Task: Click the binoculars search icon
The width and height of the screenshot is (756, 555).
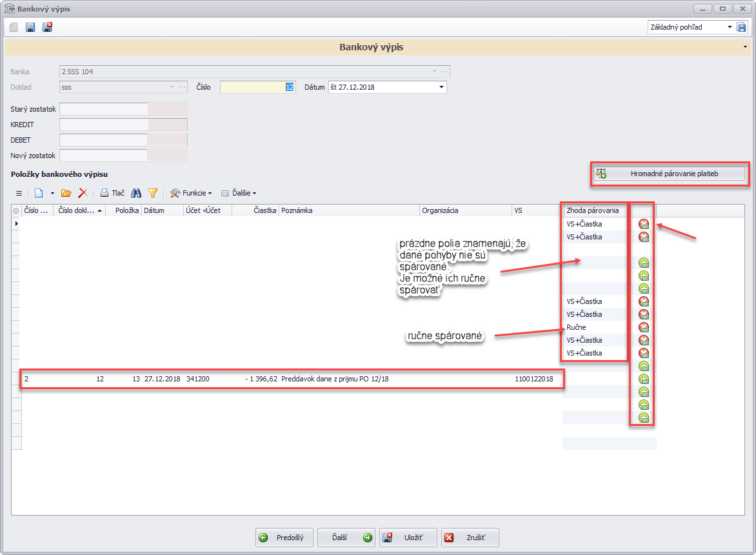Action: click(136, 193)
